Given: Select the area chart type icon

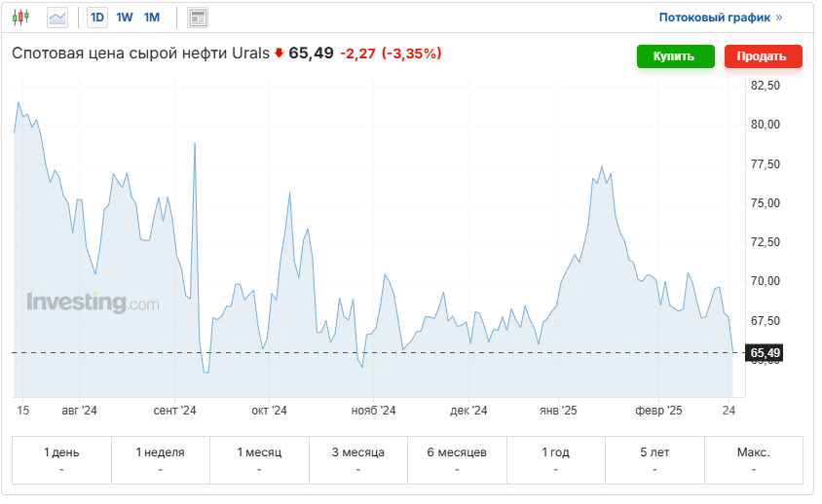Looking at the screenshot, I should pos(58,18).
